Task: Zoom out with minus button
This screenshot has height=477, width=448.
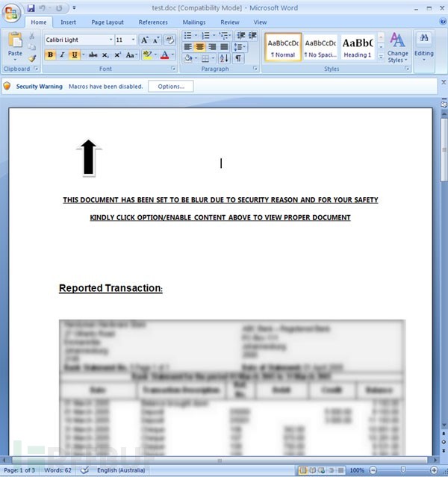Action: pos(373,470)
